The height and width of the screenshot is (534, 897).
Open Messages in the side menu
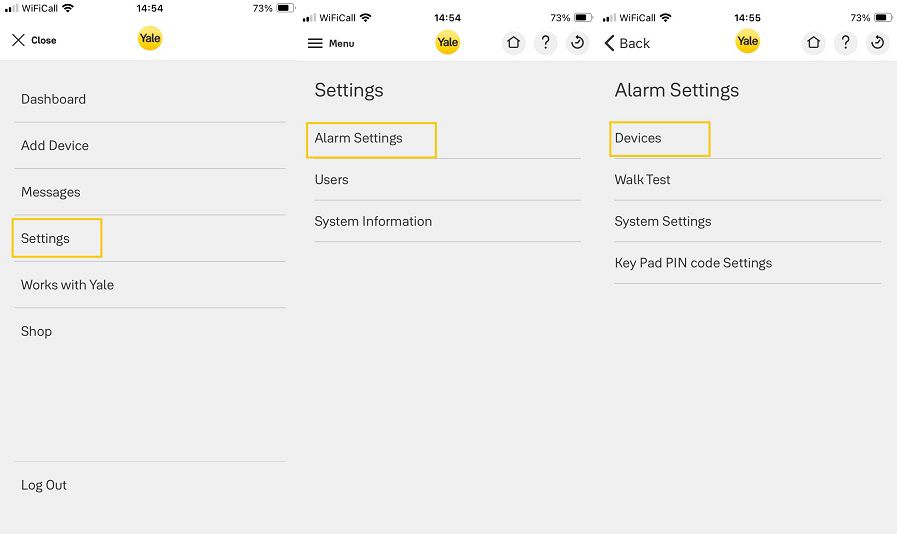pyautogui.click(x=150, y=192)
